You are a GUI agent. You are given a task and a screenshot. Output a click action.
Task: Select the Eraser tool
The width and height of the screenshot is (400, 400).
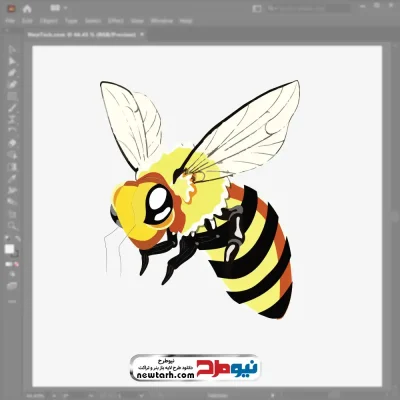point(12,143)
